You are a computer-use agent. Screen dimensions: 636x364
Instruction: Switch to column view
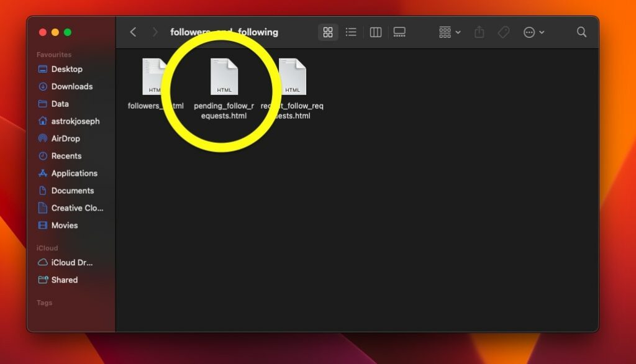[x=375, y=32]
